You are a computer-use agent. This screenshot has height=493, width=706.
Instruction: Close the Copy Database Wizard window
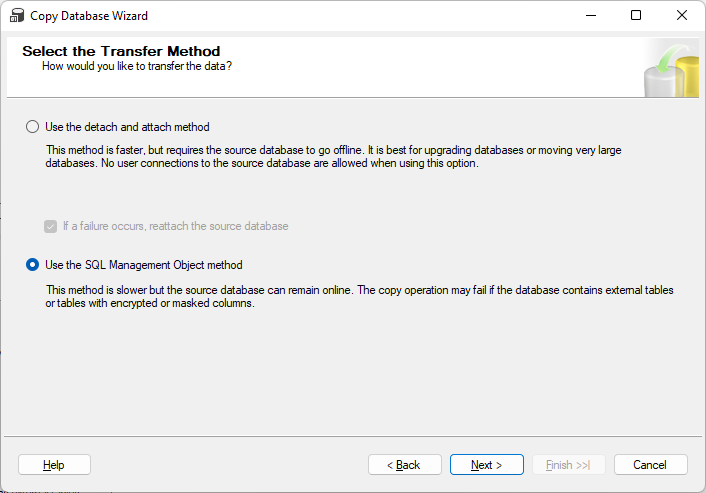[682, 16]
